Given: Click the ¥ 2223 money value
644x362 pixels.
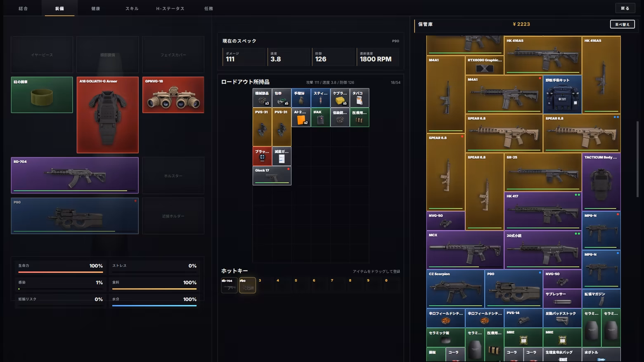Looking at the screenshot, I should 521,24.
